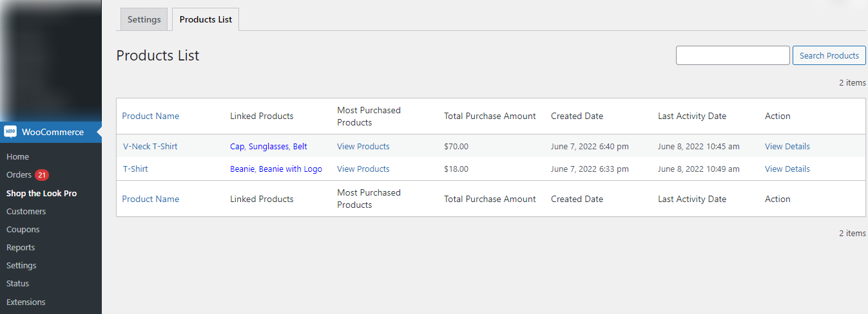
Task: Open the T-Shirt product link
Action: [135, 169]
